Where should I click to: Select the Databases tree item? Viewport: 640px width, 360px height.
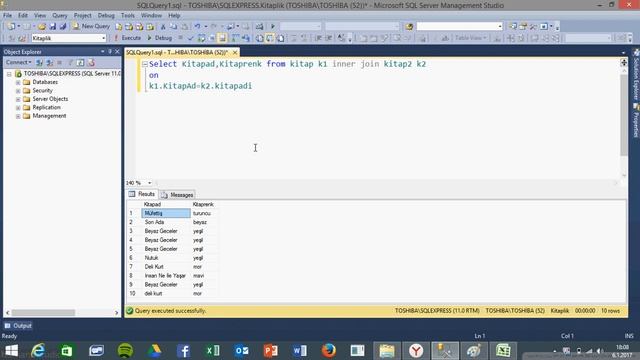coord(45,82)
